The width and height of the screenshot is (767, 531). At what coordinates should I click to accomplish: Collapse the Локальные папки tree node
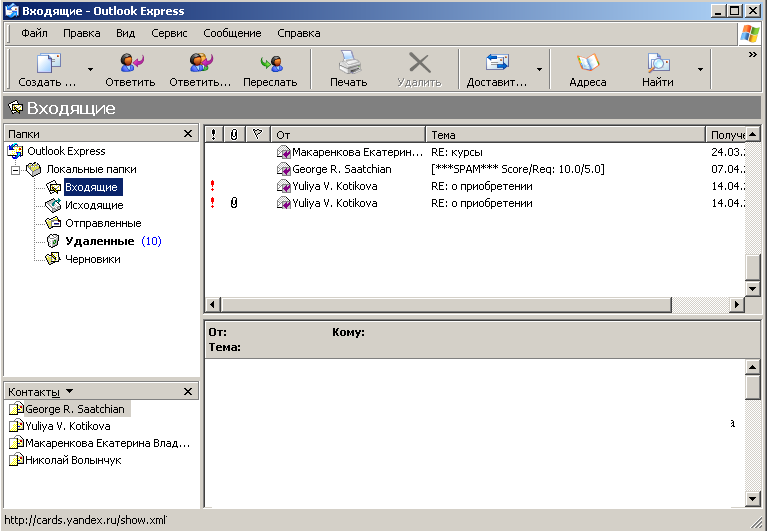[x=15, y=170]
